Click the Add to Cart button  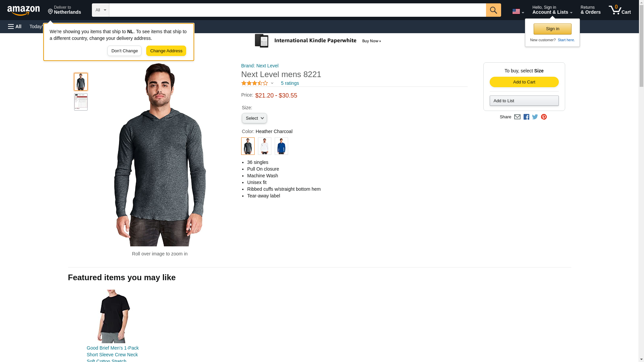(x=524, y=82)
